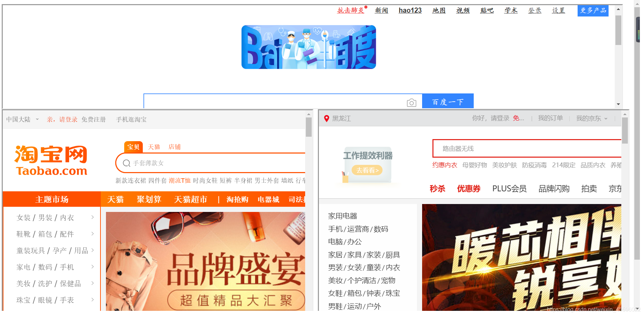Click the Taobao frame vertical scrollbar thumb
Viewport: 644px width, 316px height.
(309, 127)
